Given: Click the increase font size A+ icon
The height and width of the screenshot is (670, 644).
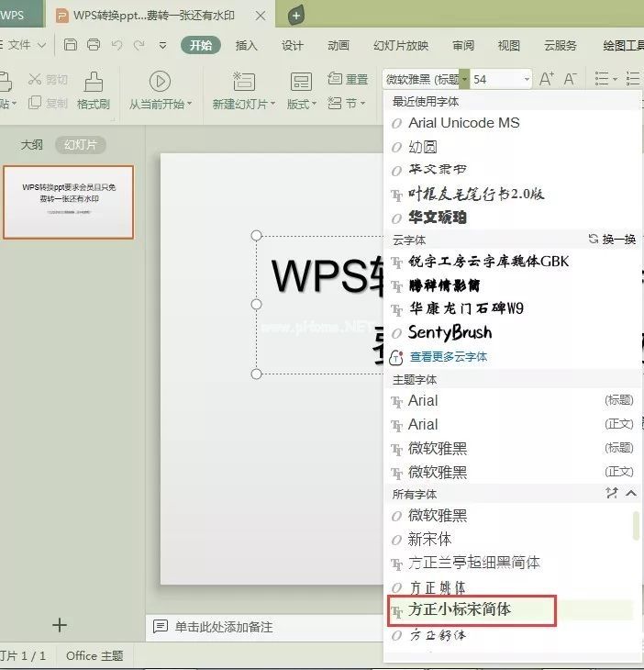Looking at the screenshot, I should [547, 79].
